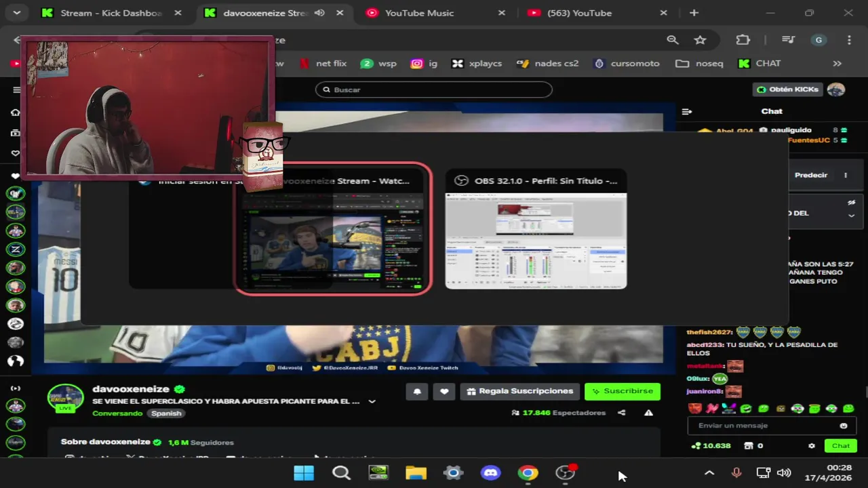Open a new browser tab

pyautogui.click(x=694, y=13)
